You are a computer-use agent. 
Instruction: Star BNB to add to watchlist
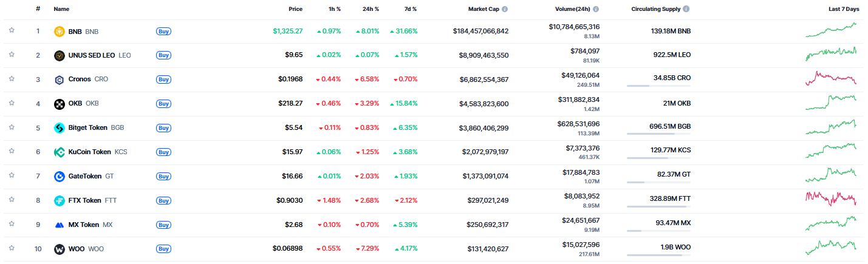(12, 30)
